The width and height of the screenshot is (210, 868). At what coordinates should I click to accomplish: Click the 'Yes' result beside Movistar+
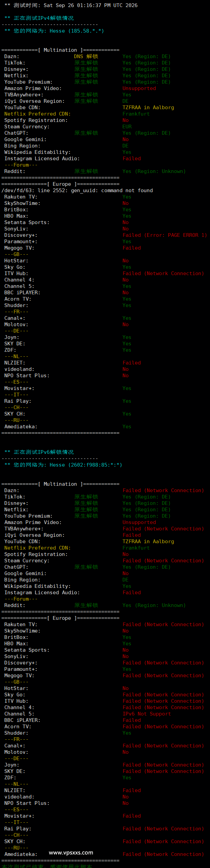click(x=127, y=389)
